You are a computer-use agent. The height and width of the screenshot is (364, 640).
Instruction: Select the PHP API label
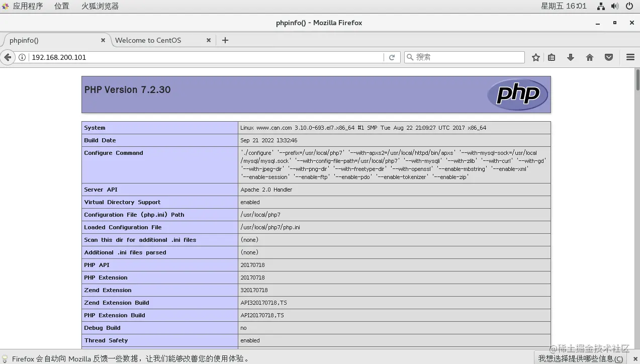[97, 265]
